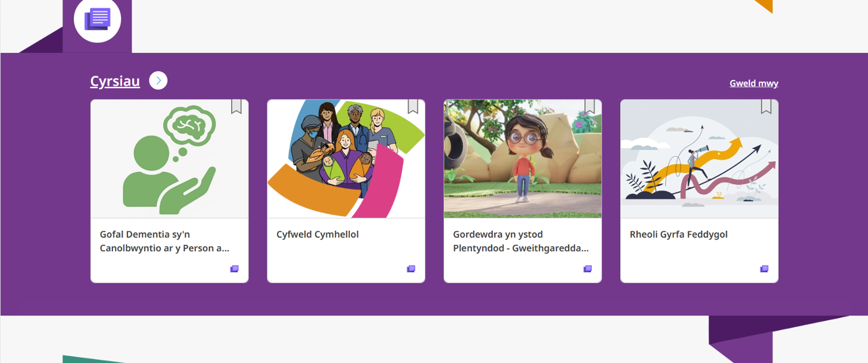Screen dimensions: 868x363
Task: Select the Cyfweld Cymhellol course title
Action: click(x=318, y=234)
